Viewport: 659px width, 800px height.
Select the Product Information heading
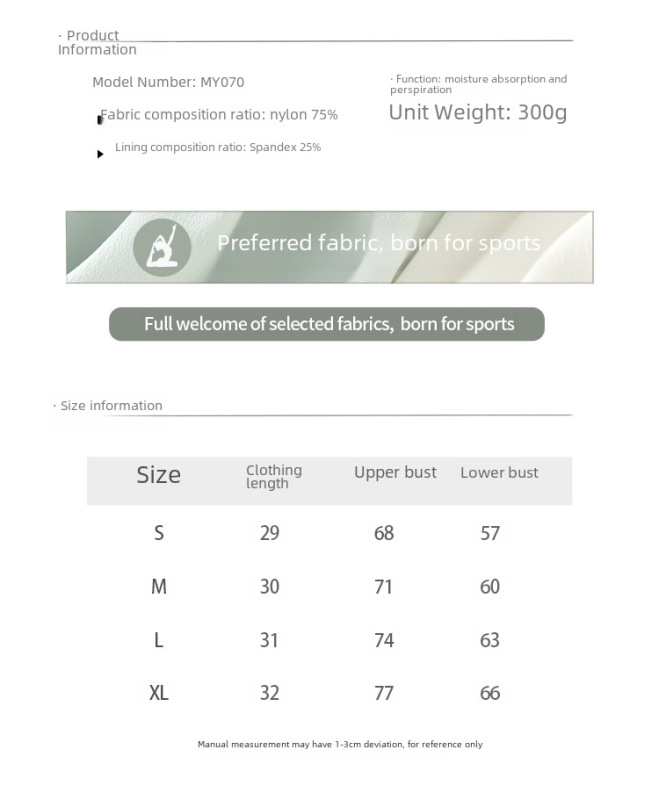coord(96,42)
